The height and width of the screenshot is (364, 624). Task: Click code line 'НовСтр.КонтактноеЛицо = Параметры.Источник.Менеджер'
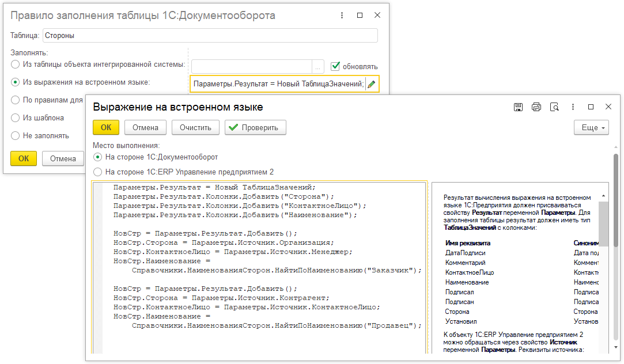(233, 252)
